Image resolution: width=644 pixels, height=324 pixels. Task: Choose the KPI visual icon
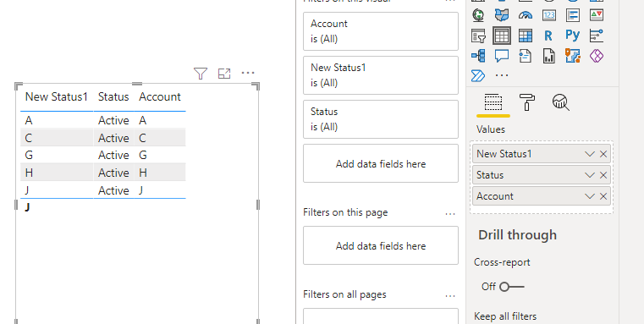(x=597, y=15)
